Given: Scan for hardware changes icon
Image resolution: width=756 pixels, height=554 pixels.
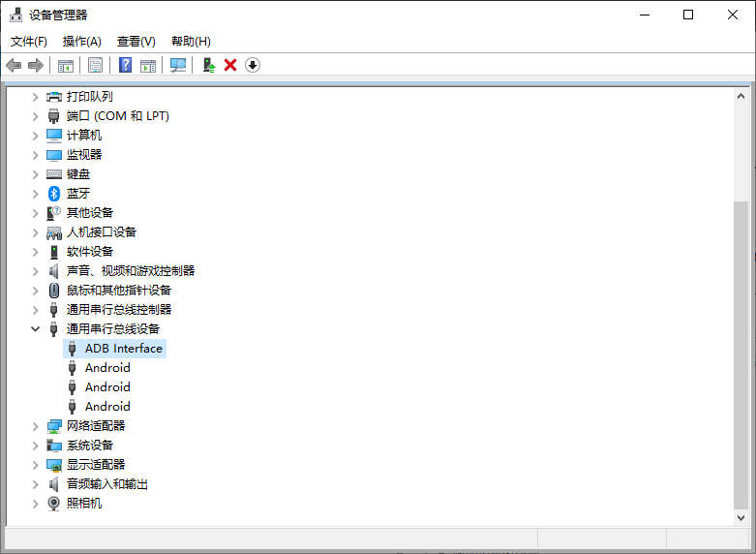Looking at the screenshot, I should tap(178, 65).
